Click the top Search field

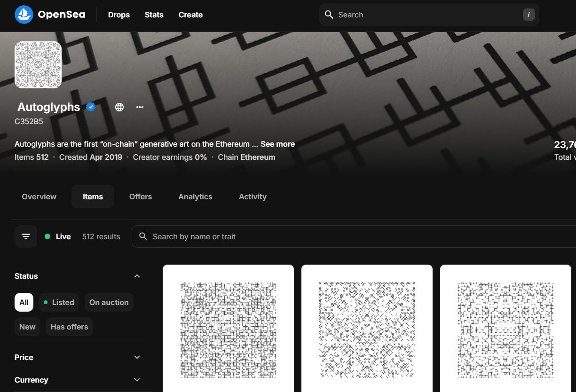tap(429, 15)
